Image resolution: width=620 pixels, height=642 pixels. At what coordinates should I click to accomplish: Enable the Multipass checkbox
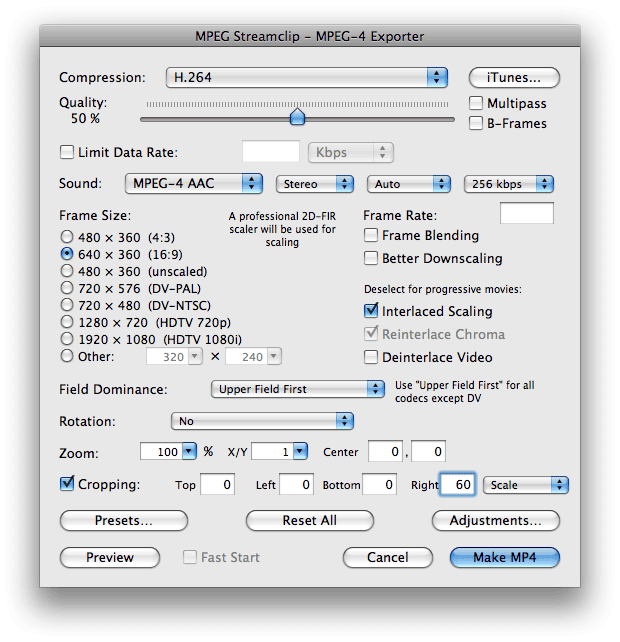475,103
